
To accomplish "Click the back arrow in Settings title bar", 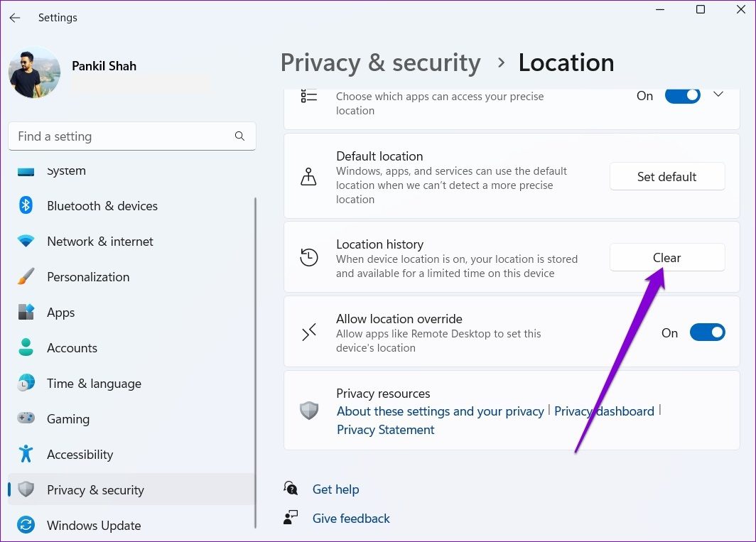I will pos(15,18).
